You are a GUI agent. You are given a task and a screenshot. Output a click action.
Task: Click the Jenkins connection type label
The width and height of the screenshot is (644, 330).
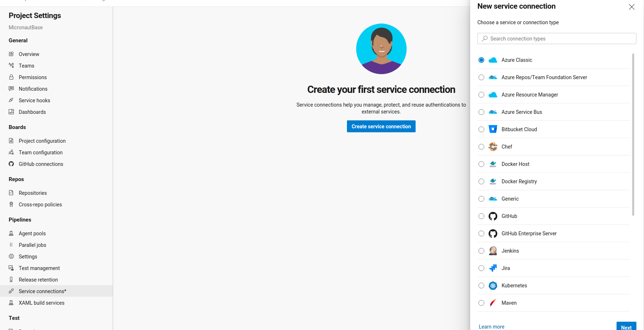510,251
